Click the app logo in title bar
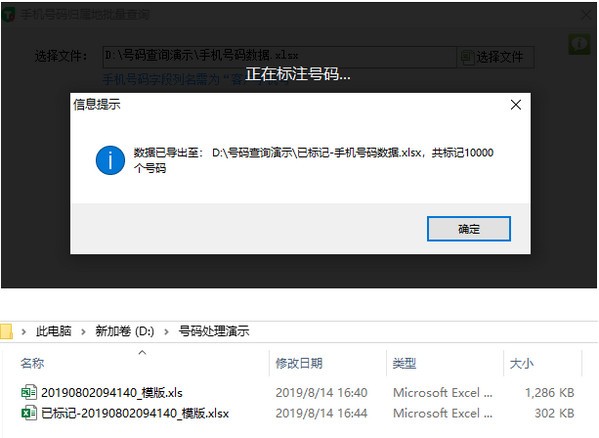The height and width of the screenshot is (438, 599). (x=8, y=15)
